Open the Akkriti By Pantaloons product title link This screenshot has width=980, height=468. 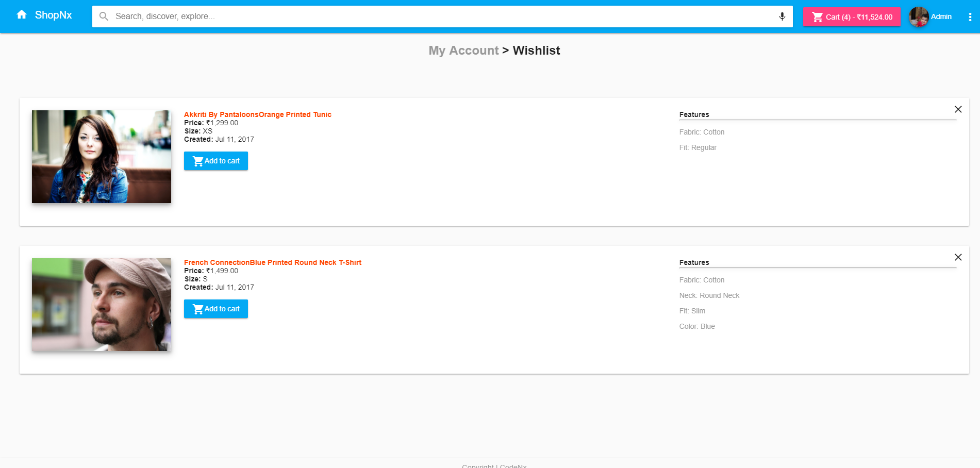258,114
